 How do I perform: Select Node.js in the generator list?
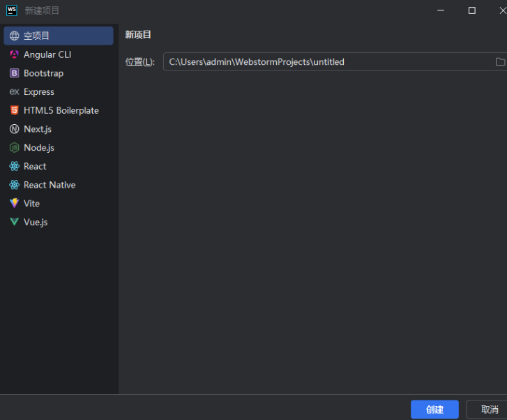click(59, 147)
